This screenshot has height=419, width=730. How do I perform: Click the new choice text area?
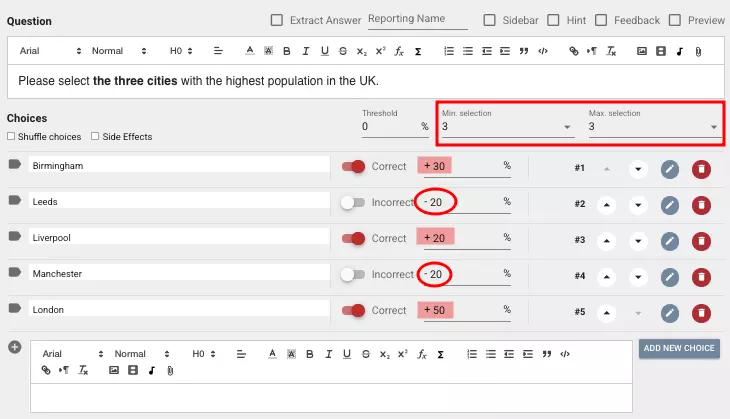click(x=331, y=398)
